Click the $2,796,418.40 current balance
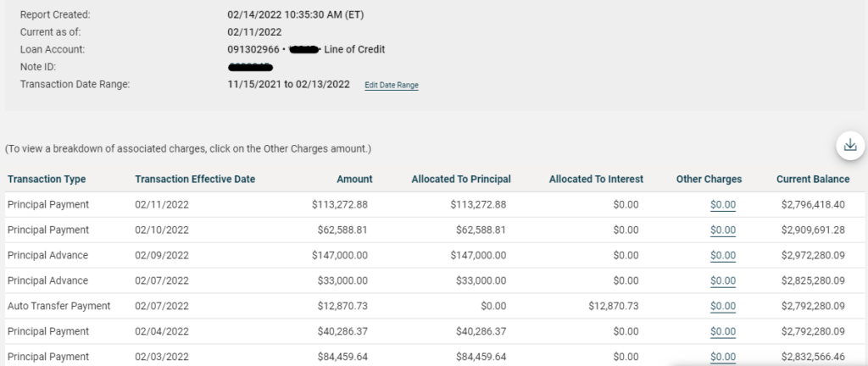This screenshot has width=868, height=366. tap(813, 204)
